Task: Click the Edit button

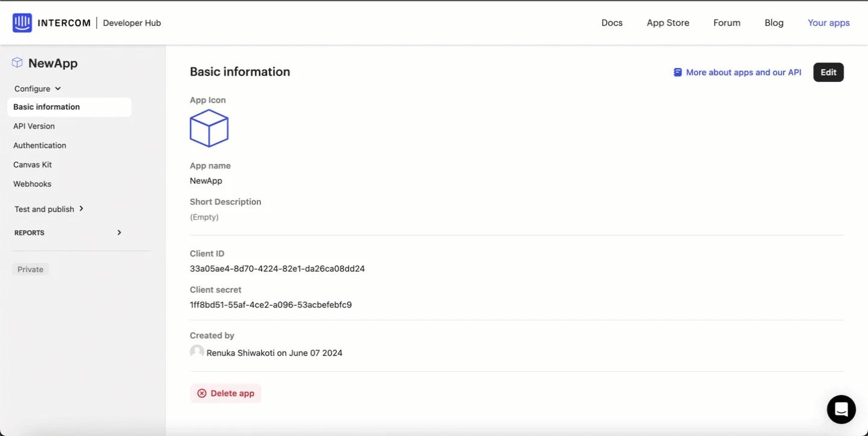Action: [x=828, y=72]
